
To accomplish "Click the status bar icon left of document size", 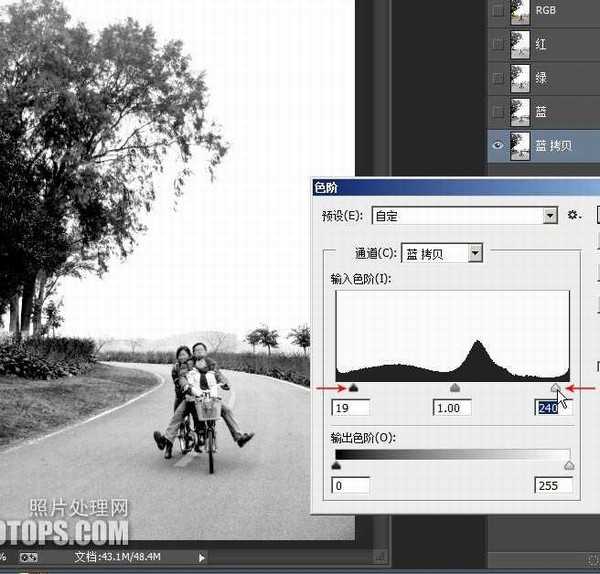I will [31, 557].
